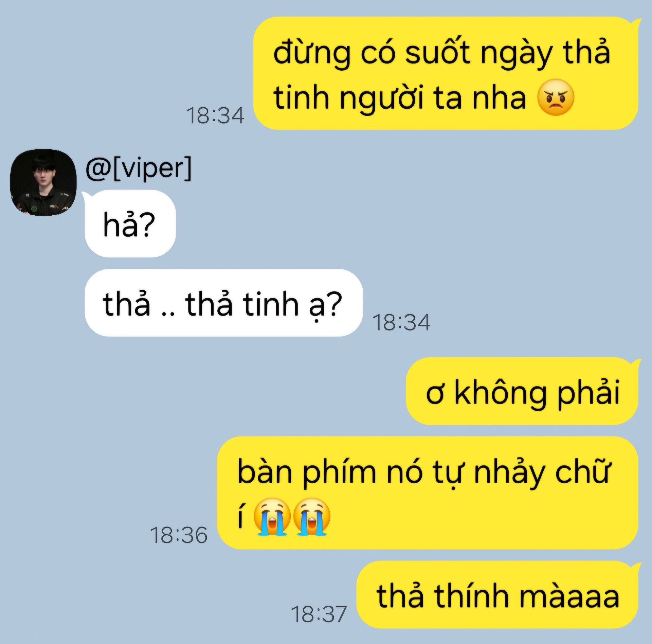Tap the 18:34 timestamp beside the yellow bubble
The image size is (652, 644).
point(215,116)
